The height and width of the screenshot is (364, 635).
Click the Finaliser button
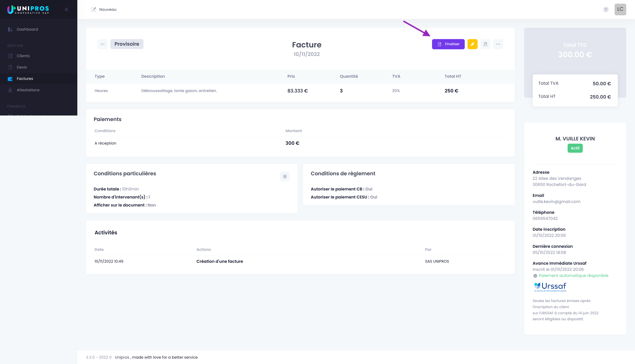[x=448, y=44]
